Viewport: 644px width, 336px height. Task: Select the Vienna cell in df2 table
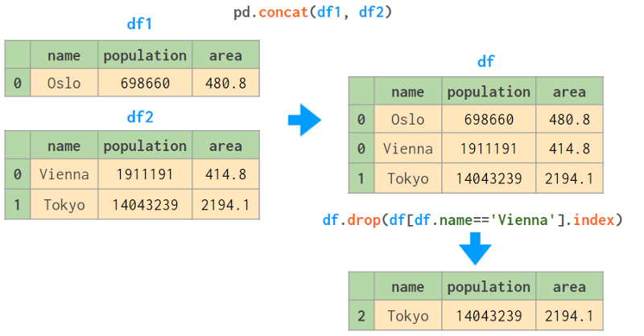tap(64, 174)
